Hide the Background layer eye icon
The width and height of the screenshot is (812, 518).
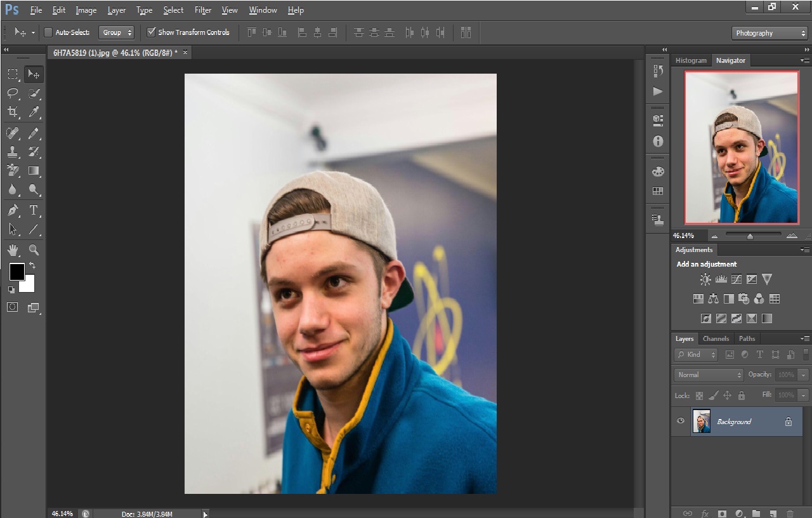[681, 421]
